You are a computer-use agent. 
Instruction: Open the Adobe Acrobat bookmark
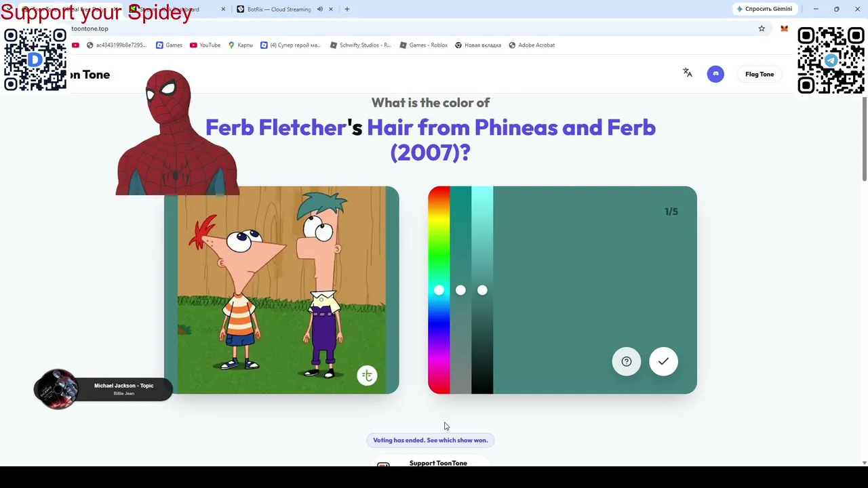(x=532, y=45)
